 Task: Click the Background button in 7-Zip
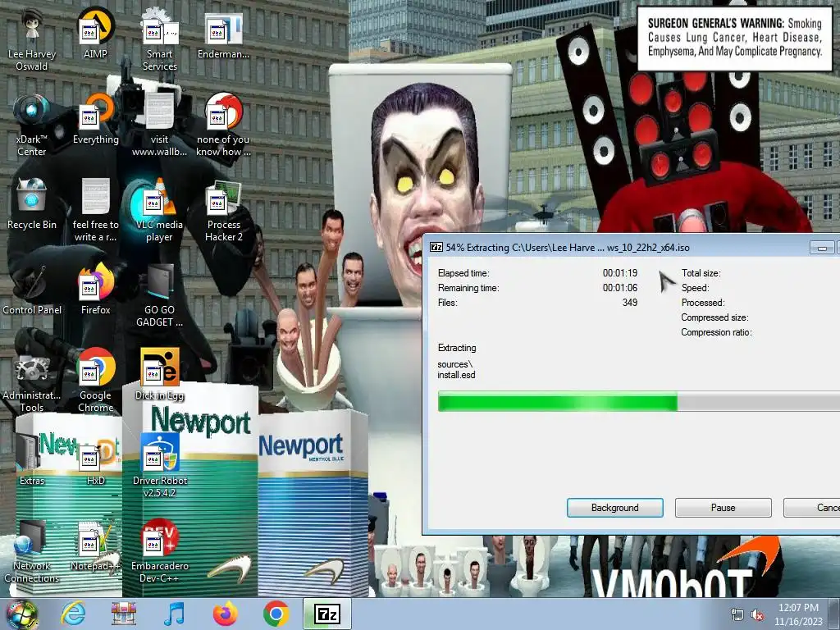click(615, 507)
